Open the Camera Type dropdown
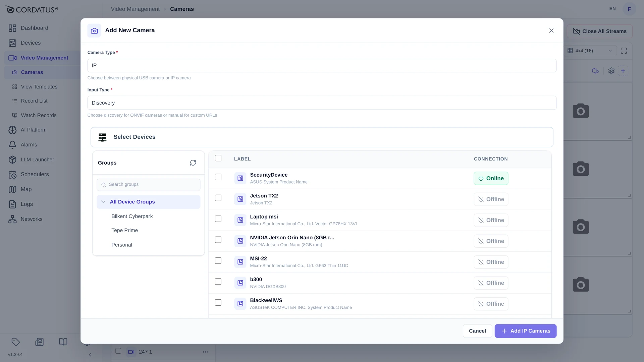644x362 pixels. [x=322, y=65]
